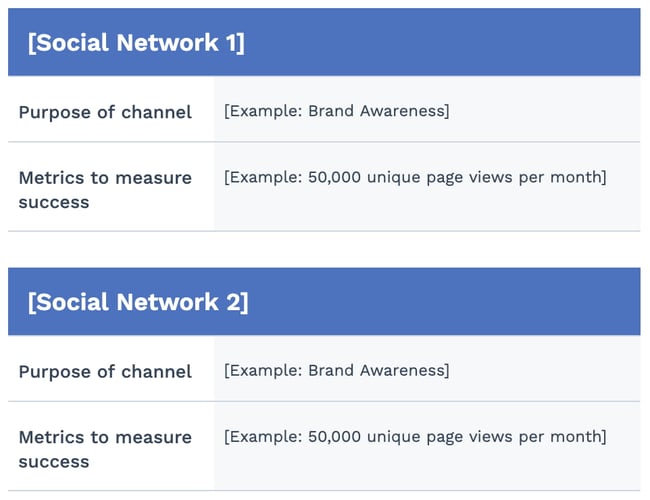Click empty blue header area right of Social Network 1
This screenshot has height=500, width=650.
pos(450,43)
